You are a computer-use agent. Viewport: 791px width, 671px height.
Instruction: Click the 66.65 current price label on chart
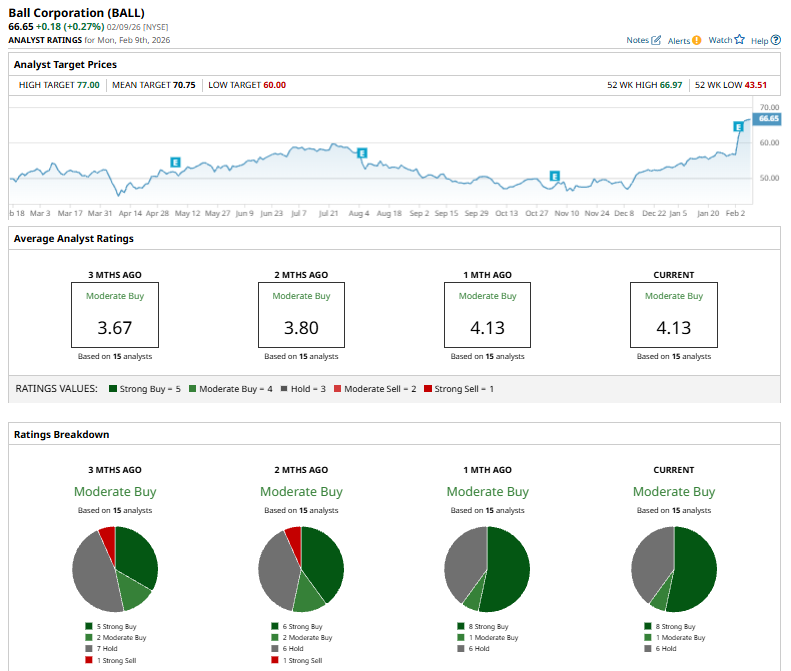(x=768, y=118)
